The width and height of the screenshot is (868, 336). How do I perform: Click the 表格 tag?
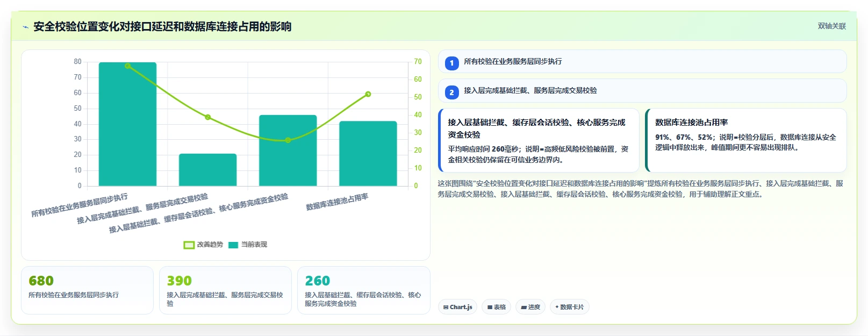coord(497,307)
